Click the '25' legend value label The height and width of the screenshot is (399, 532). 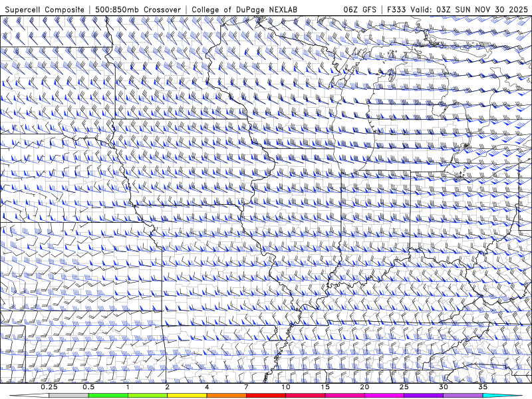pyautogui.click(x=404, y=387)
